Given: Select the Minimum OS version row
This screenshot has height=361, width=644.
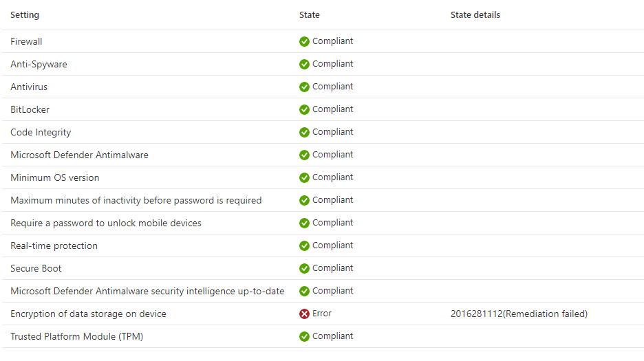Looking at the screenshot, I should tap(323, 177).
